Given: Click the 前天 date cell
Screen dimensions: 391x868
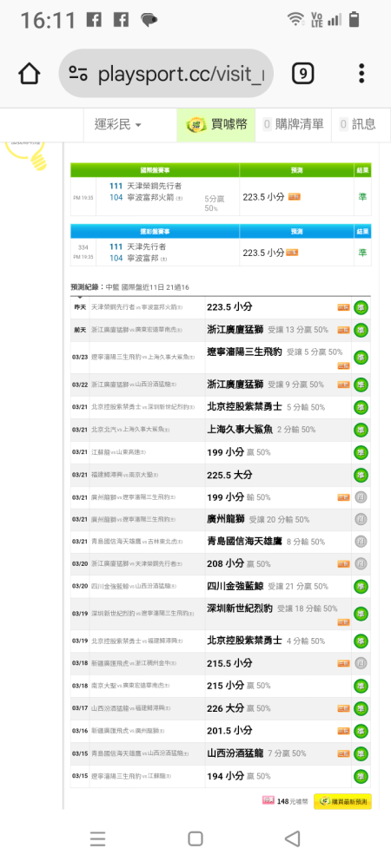Looking at the screenshot, I should [80, 330].
